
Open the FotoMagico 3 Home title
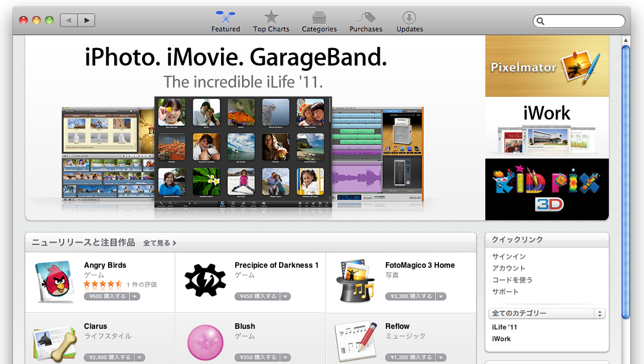pyautogui.click(x=420, y=265)
